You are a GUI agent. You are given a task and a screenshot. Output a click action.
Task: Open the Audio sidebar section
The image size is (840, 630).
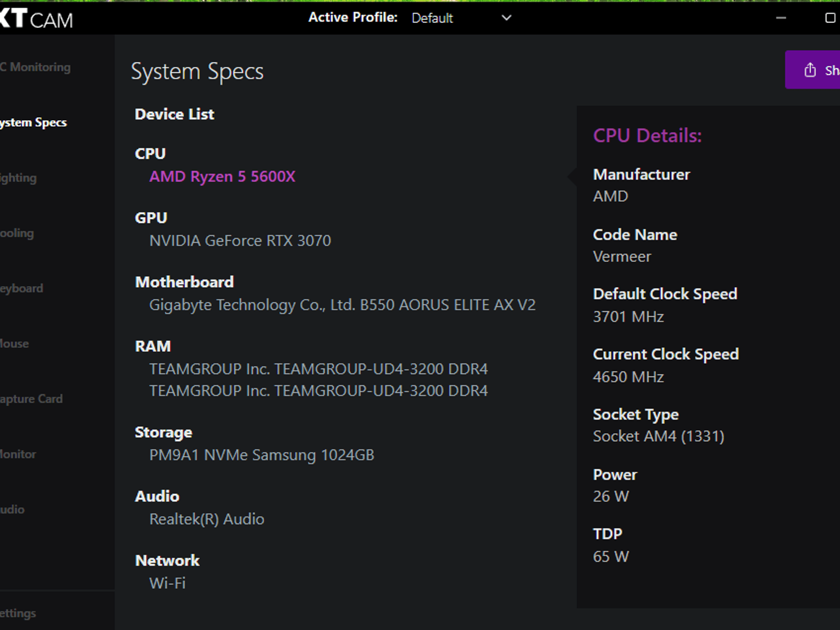(x=12, y=509)
